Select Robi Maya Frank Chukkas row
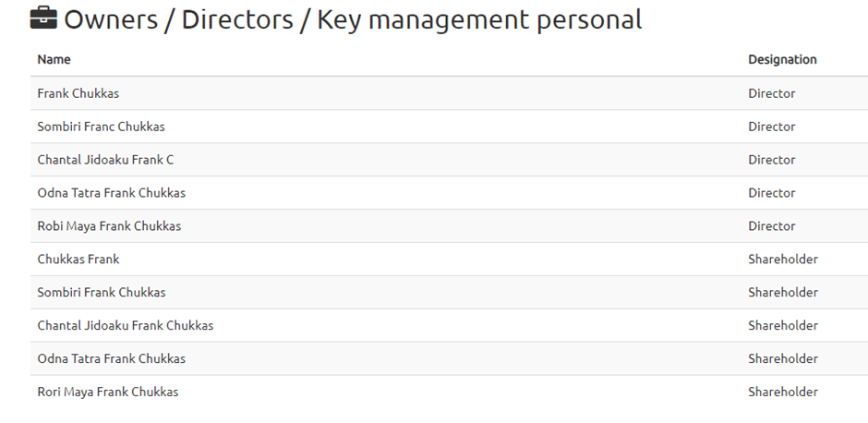Screen dimensions: 868x423 [449, 226]
